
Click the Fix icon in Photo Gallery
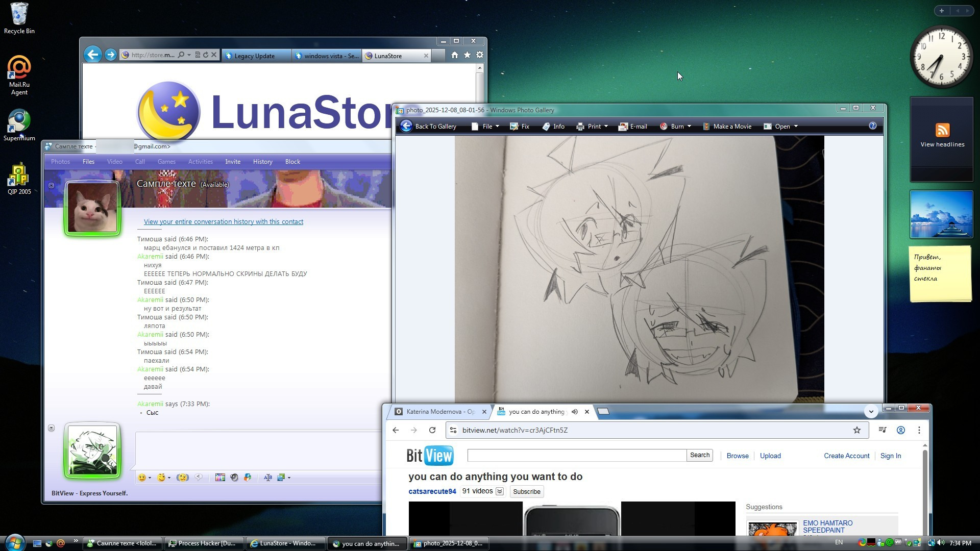(x=514, y=127)
